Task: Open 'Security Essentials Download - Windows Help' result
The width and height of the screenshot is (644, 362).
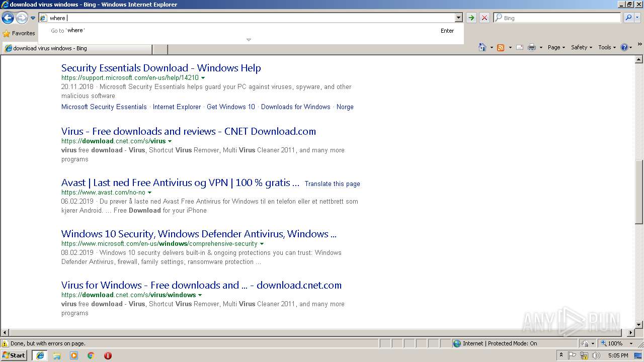Action: point(161,68)
